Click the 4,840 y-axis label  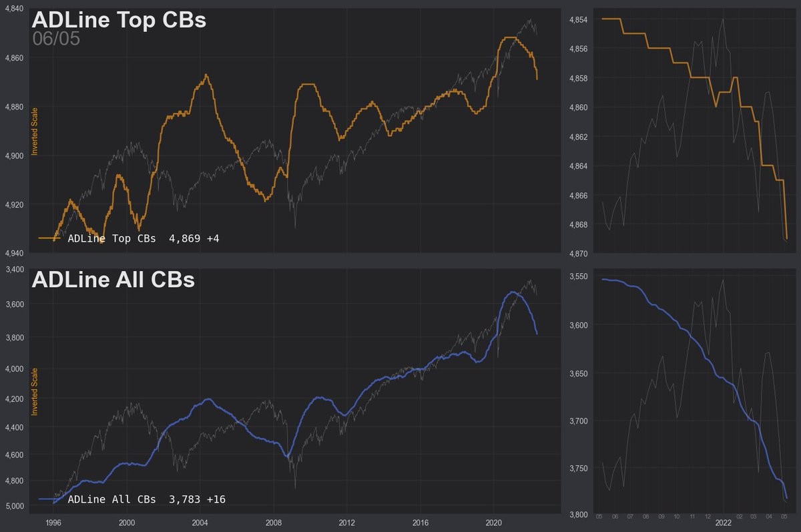pyautogui.click(x=15, y=9)
